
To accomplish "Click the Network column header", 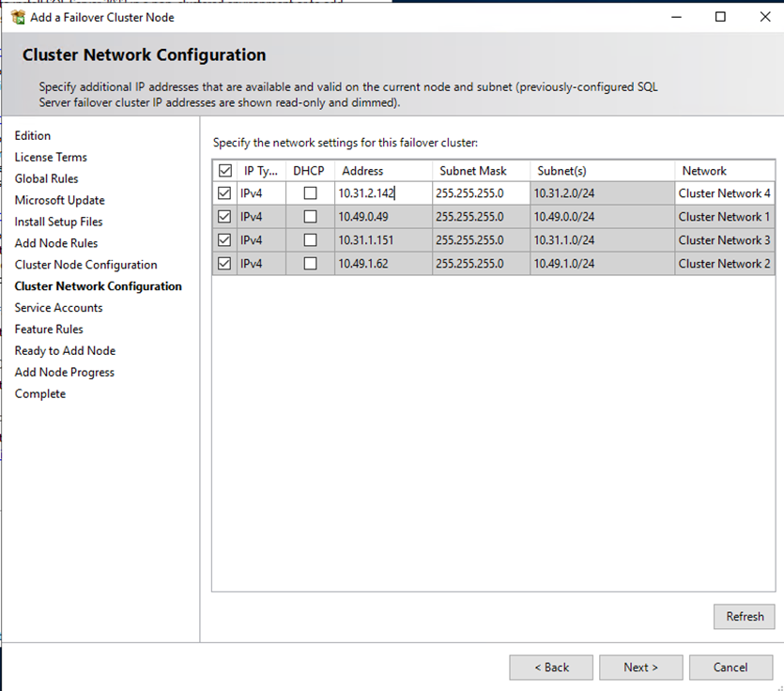I will (x=704, y=171).
